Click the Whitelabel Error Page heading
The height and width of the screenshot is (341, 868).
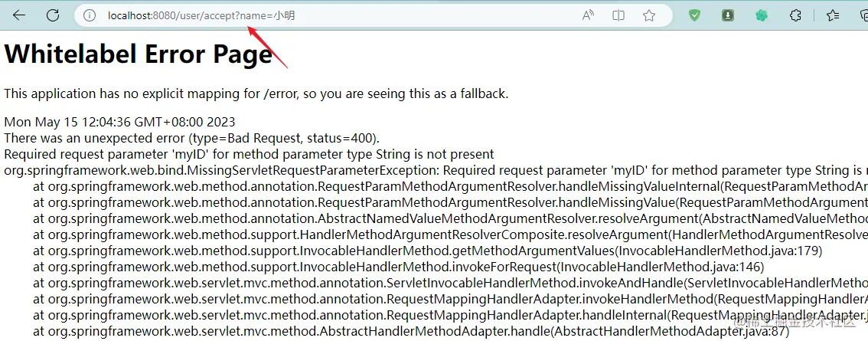click(139, 54)
